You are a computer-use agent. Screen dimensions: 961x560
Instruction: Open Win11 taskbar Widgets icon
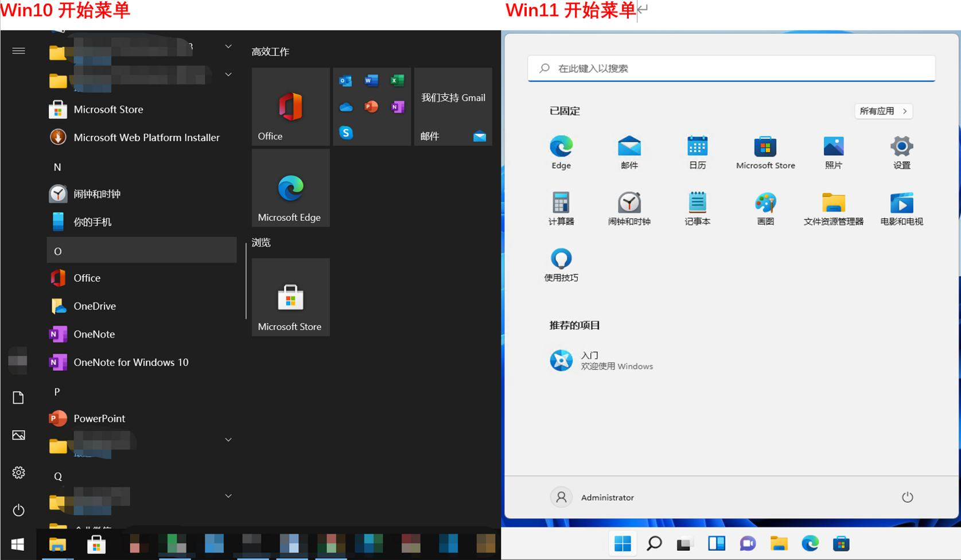717,543
